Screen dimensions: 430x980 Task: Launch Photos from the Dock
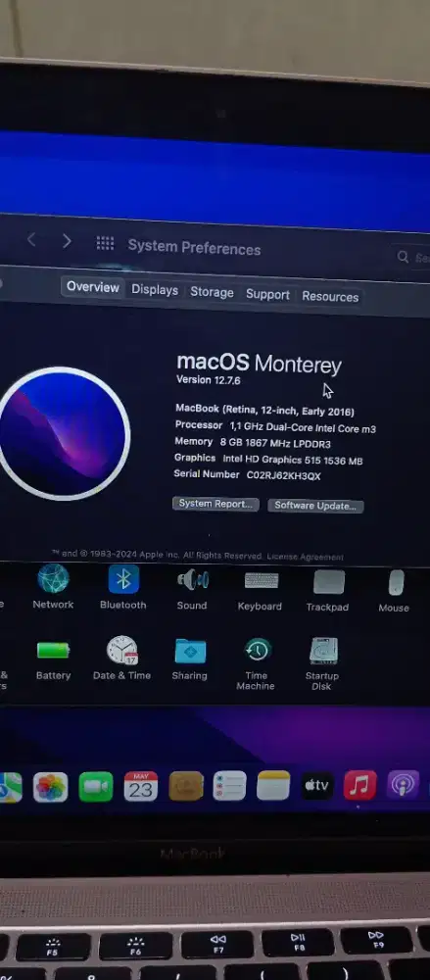51,787
